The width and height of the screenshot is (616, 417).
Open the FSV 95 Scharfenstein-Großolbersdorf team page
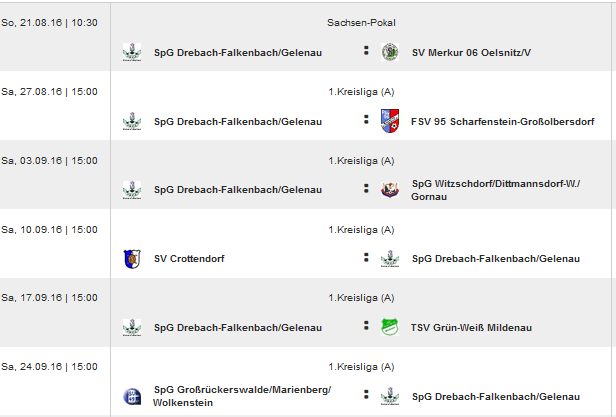coord(502,121)
